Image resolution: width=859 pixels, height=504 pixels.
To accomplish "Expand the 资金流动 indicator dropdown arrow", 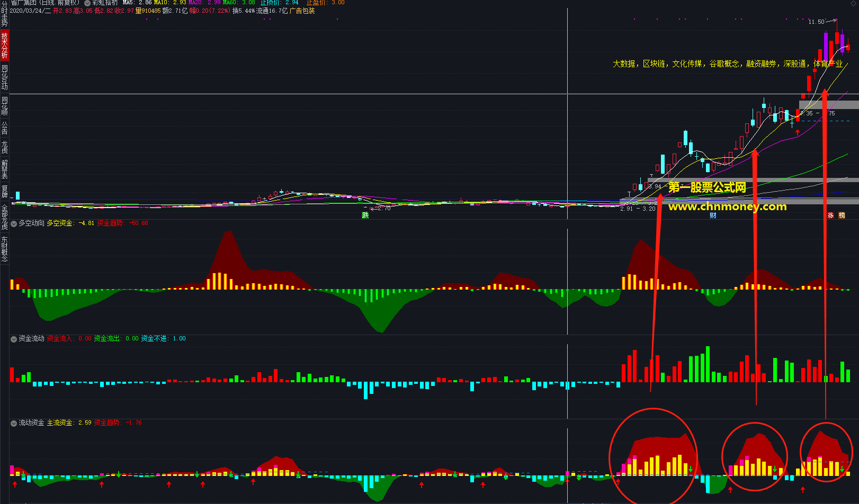I will coord(14,339).
